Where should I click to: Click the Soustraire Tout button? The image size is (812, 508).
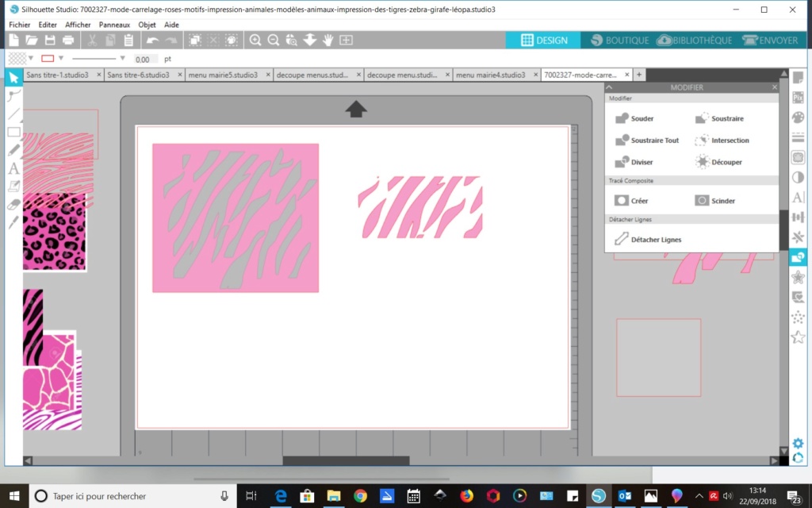647,140
